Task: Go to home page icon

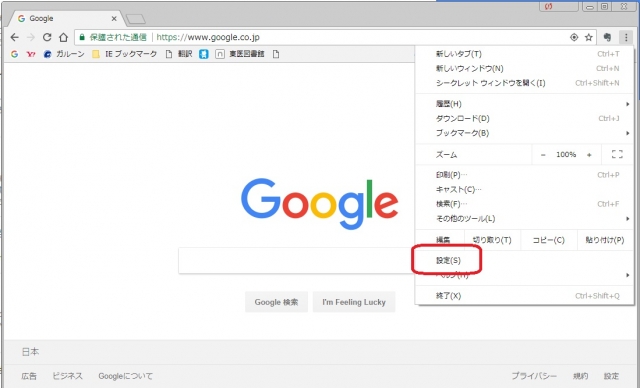Action: (x=63, y=38)
